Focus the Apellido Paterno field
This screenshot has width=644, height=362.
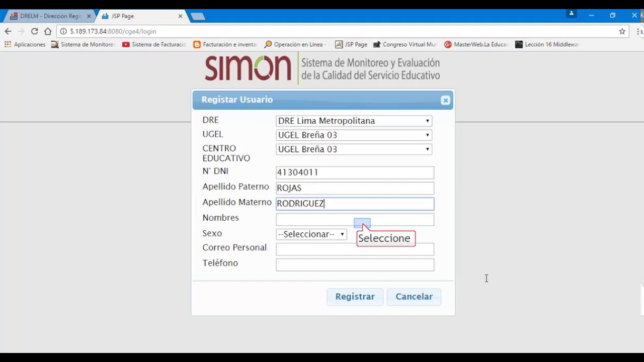[x=355, y=188]
